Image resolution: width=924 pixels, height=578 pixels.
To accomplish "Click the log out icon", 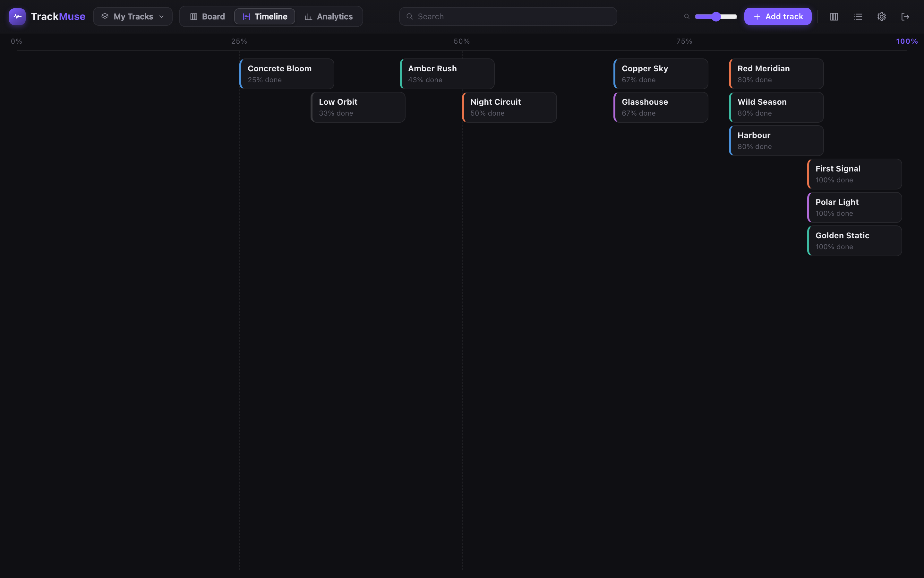I will pyautogui.click(x=905, y=16).
